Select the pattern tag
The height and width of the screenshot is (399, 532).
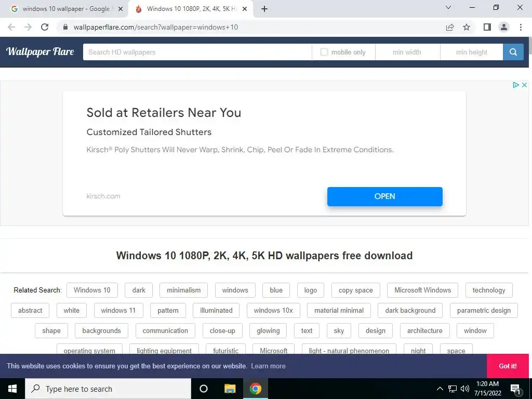168,311
